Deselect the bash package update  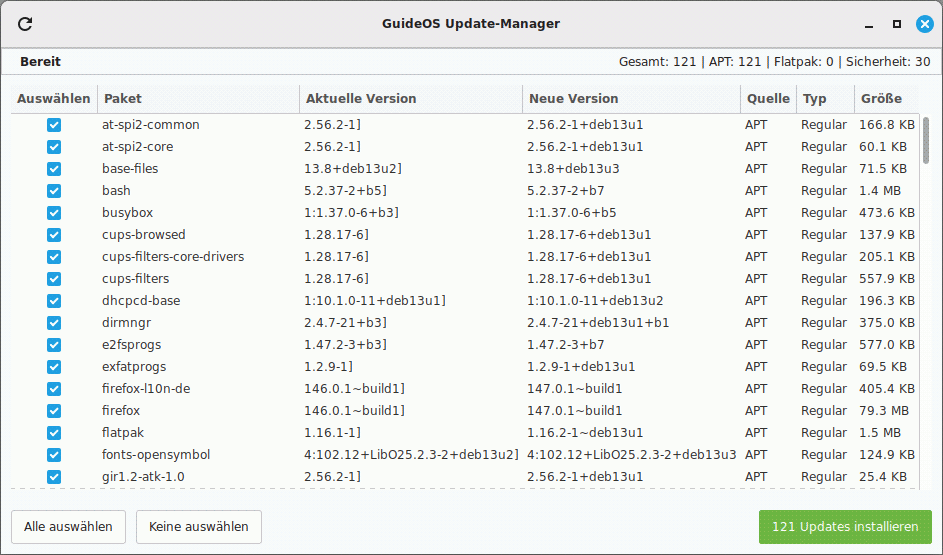54,191
